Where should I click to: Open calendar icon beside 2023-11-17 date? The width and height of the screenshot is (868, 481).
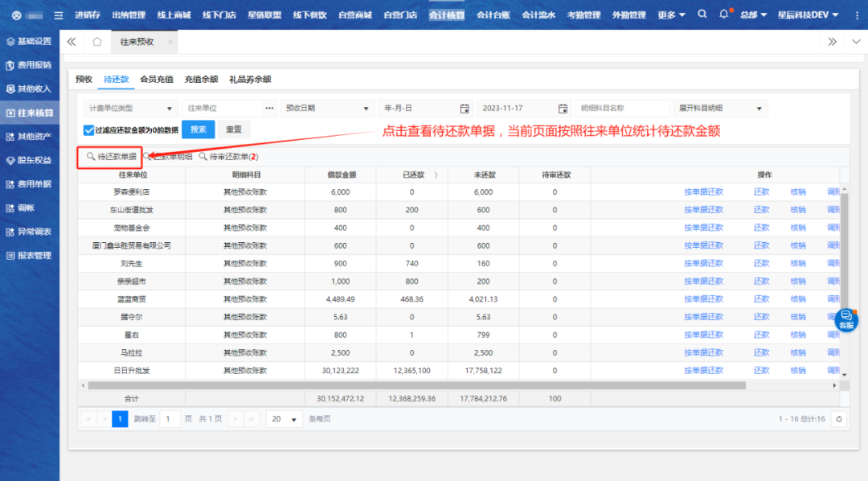[x=563, y=109]
